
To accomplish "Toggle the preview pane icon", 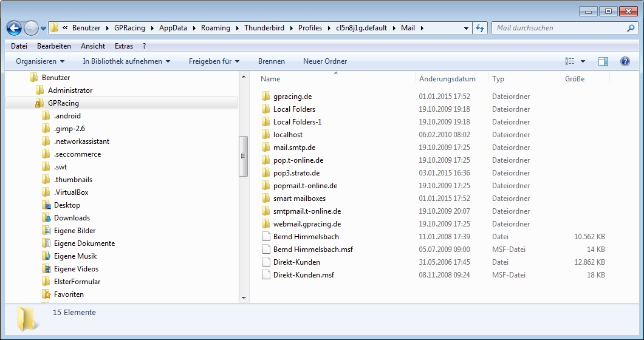I will [x=603, y=61].
